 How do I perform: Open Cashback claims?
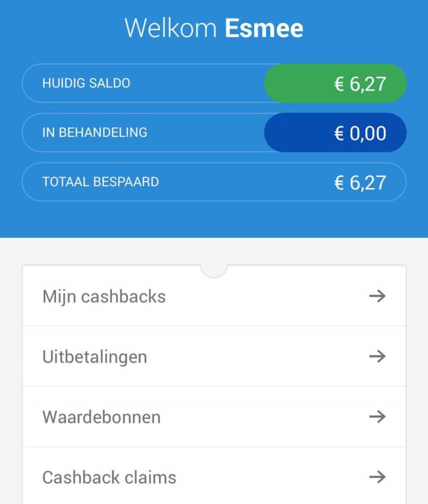coord(109,477)
